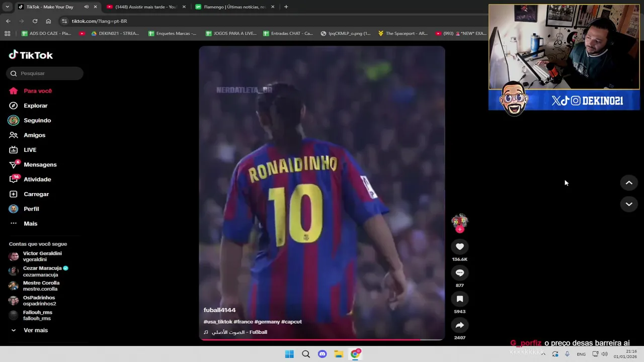Seek on the video progress bar
The image size is (644, 362).
click(321, 339)
